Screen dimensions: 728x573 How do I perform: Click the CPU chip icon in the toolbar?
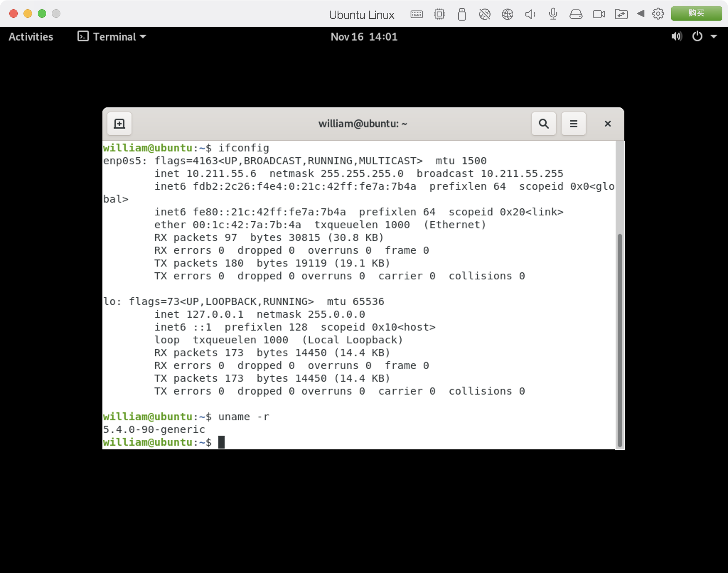(x=439, y=14)
